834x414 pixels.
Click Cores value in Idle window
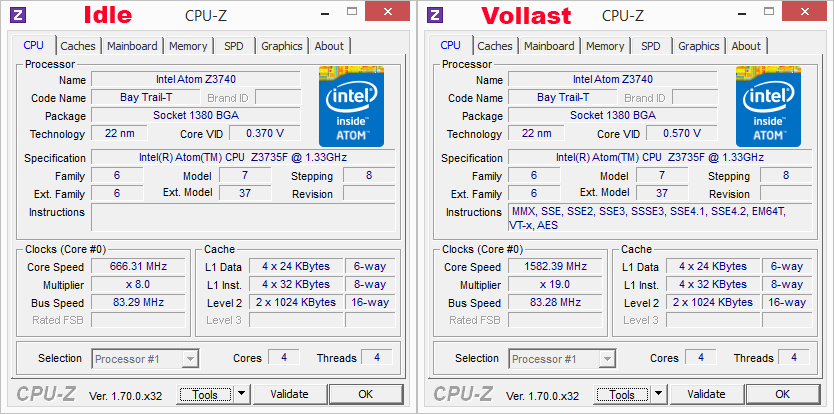click(284, 358)
